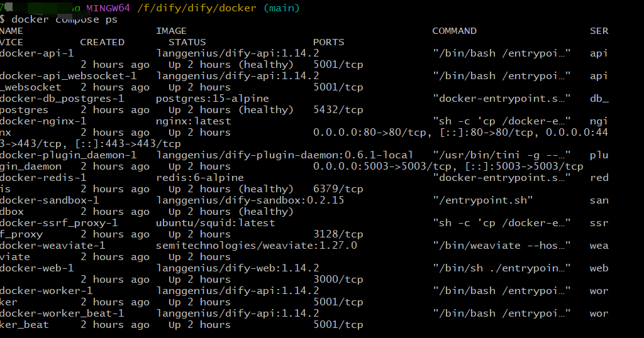Click image name nginx:latest
The height and width of the screenshot is (338, 644).
coord(194,121)
